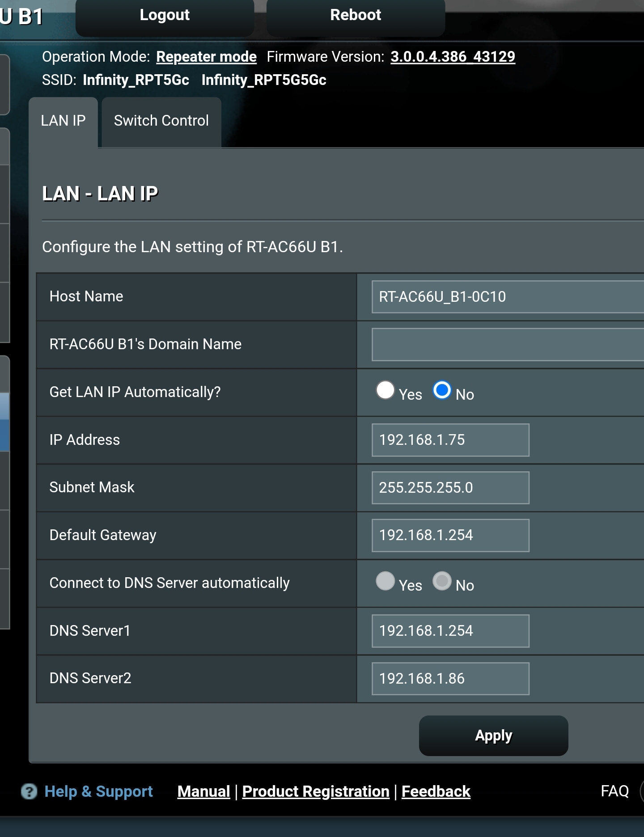Viewport: 644px width, 837px height.
Task: Select No for Connect to DNS Server automatically
Action: tap(442, 581)
